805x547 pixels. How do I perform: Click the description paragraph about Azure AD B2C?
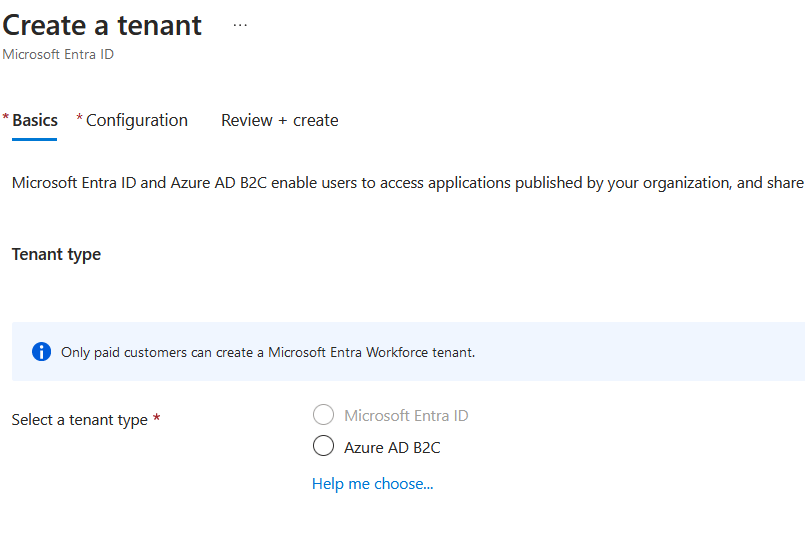coord(408,183)
